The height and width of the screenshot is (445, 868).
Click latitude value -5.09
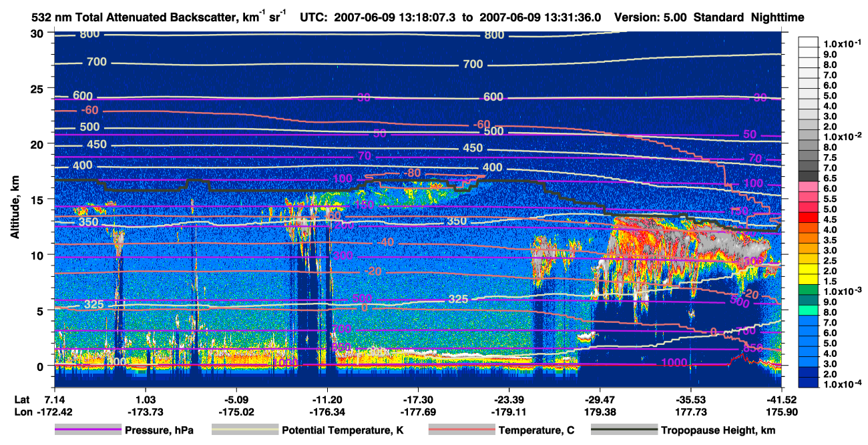point(236,399)
